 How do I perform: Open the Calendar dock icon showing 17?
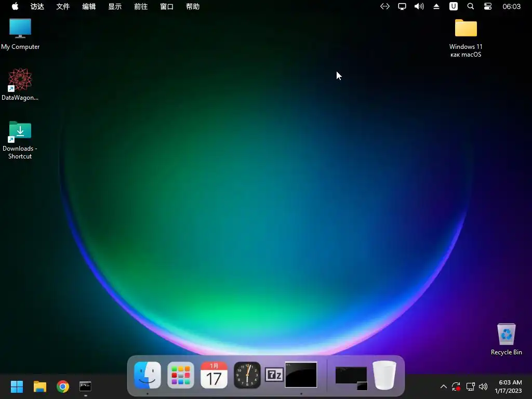click(214, 375)
